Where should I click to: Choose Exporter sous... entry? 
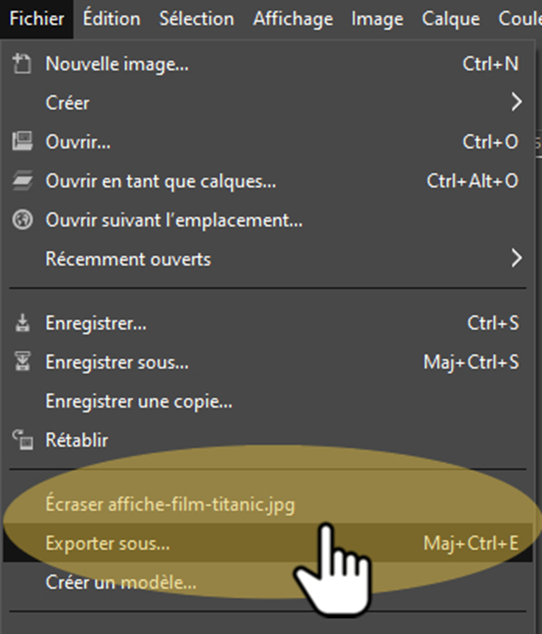(x=268, y=543)
